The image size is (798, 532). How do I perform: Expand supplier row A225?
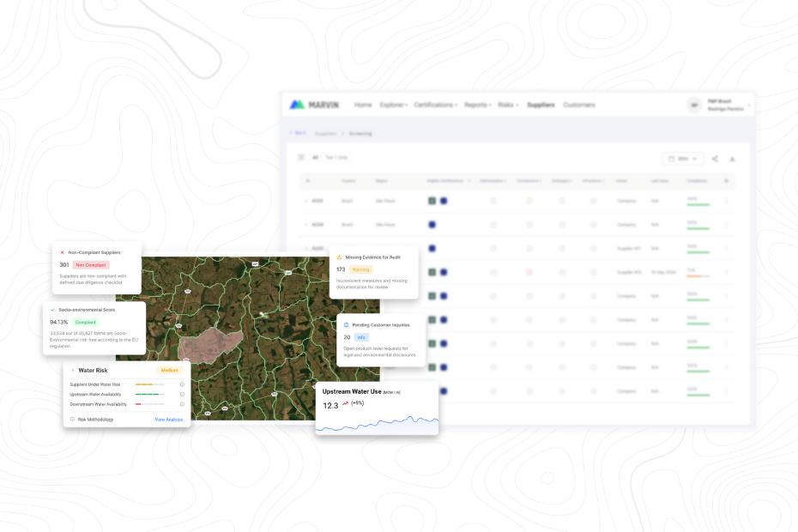coord(305,249)
